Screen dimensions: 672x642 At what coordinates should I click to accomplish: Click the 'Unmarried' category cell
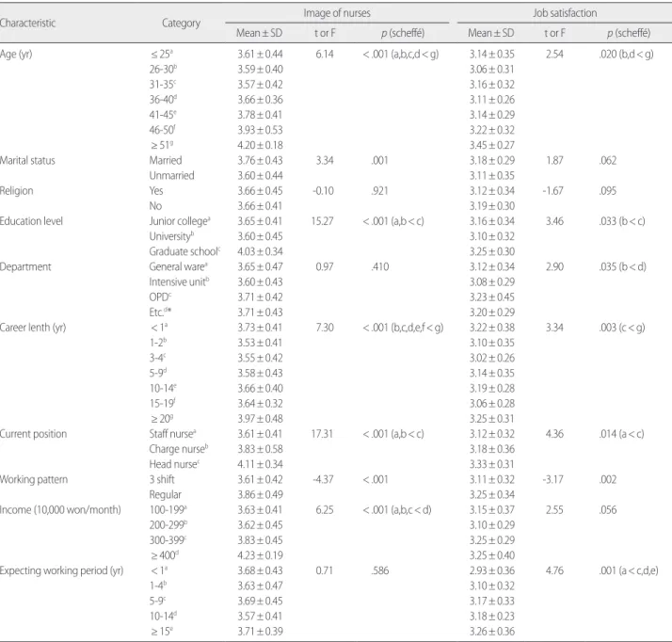[x=171, y=176]
